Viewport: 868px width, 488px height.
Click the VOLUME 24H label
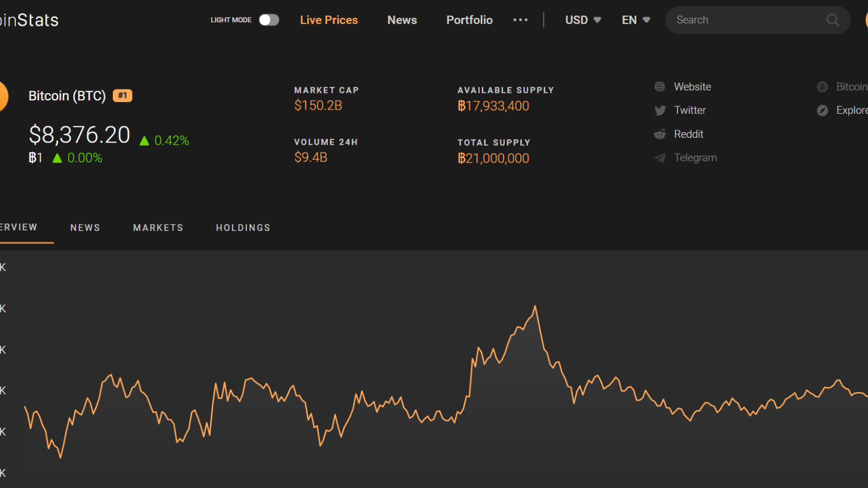point(325,142)
